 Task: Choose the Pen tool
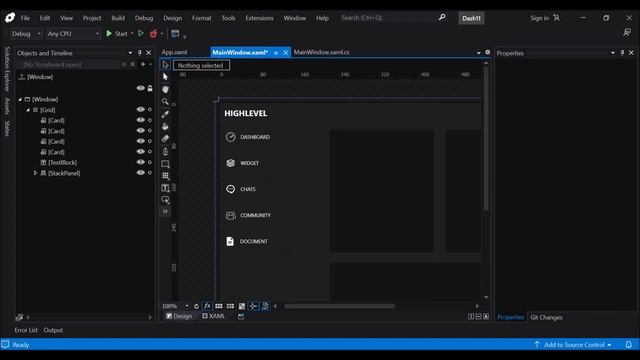click(x=165, y=151)
